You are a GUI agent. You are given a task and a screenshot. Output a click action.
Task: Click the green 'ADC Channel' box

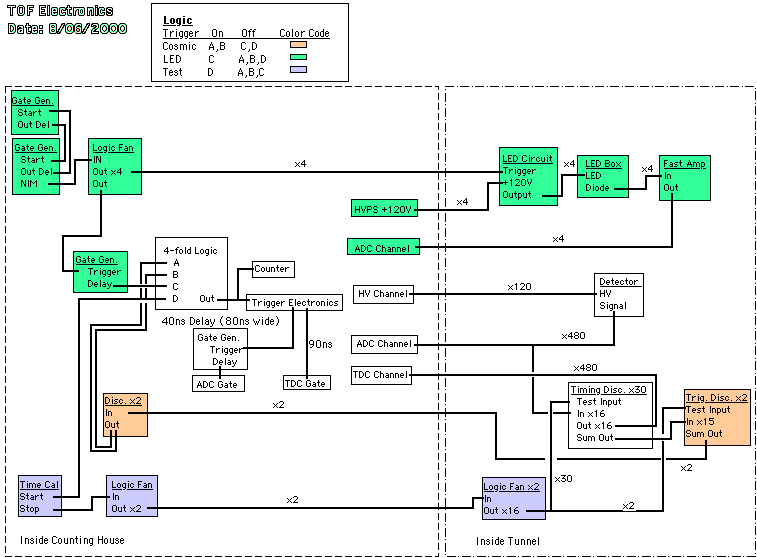click(383, 247)
